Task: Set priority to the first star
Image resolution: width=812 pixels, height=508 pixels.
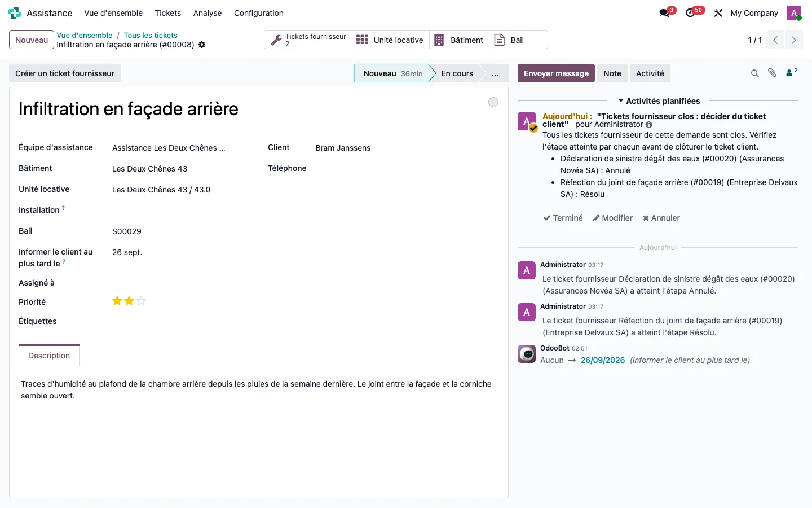Action: (x=117, y=301)
